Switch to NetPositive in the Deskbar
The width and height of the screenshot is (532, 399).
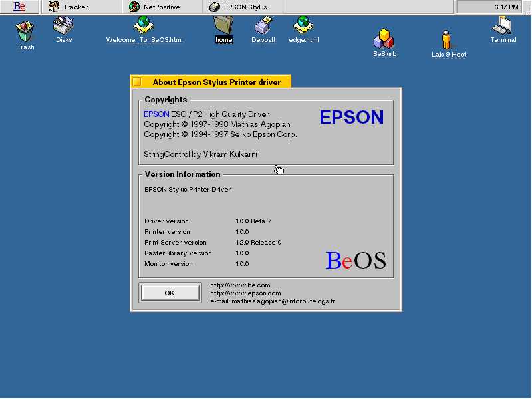click(162, 7)
